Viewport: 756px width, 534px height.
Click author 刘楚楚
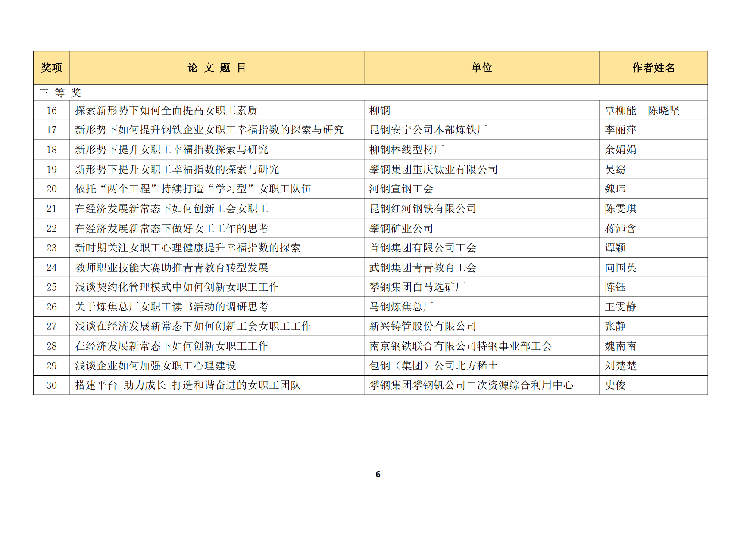coord(620,366)
